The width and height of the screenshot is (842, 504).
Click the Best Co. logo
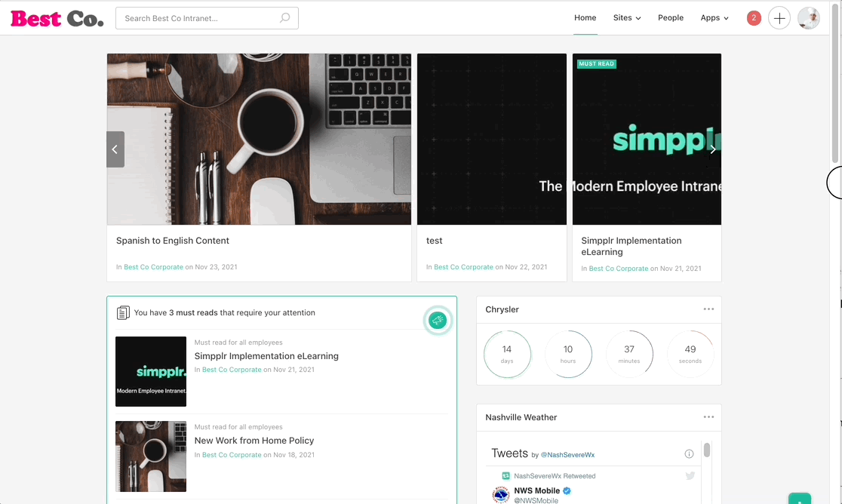tap(57, 19)
